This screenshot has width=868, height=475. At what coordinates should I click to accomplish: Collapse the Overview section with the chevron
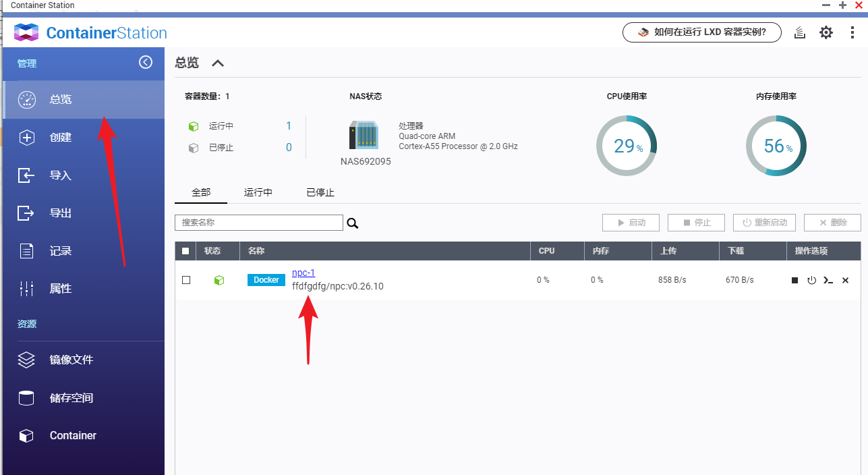coord(217,63)
